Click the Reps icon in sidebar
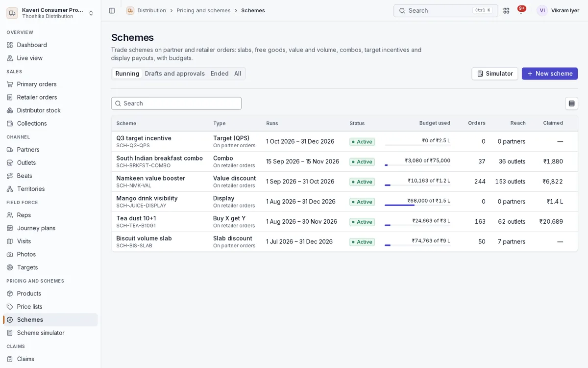 [x=10, y=215]
